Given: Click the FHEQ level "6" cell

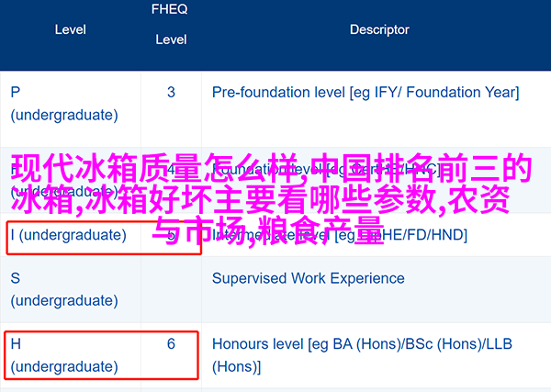Looking at the screenshot, I should click(x=171, y=344).
